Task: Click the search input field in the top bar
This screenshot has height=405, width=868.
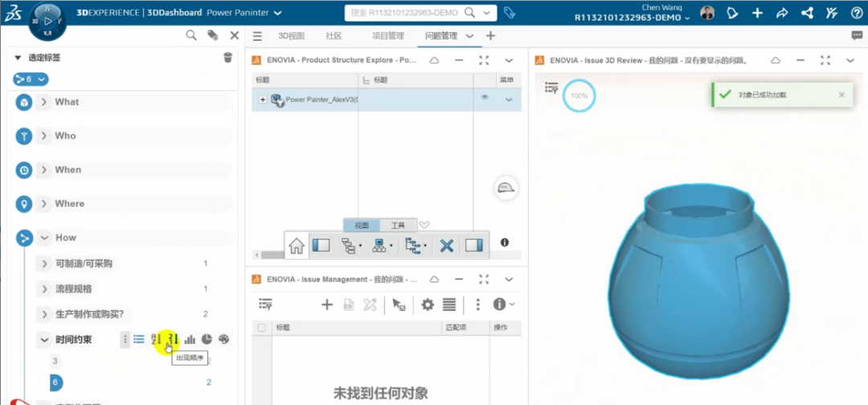Action: [404, 13]
